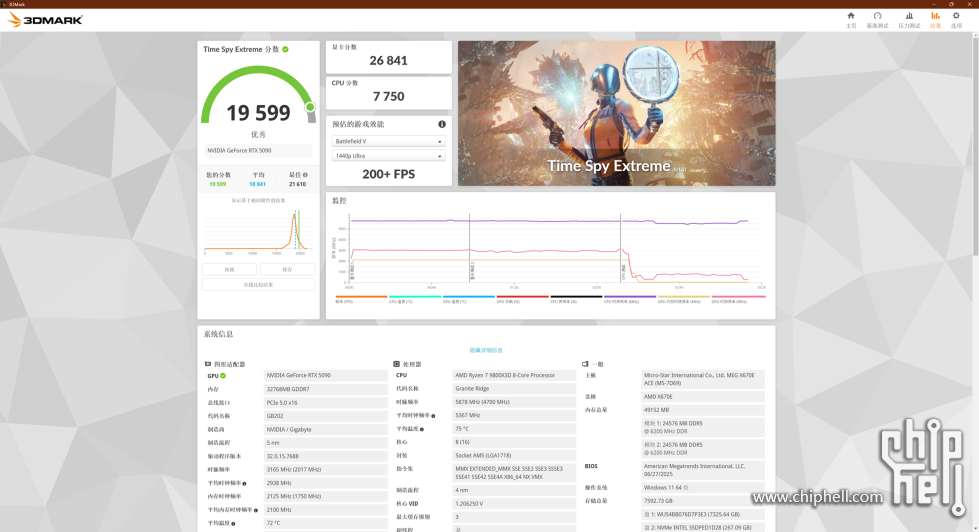Image resolution: width=979 pixels, height=532 pixels.
Task: Click the graphics score 26 841 value
Action: coord(388,61)
